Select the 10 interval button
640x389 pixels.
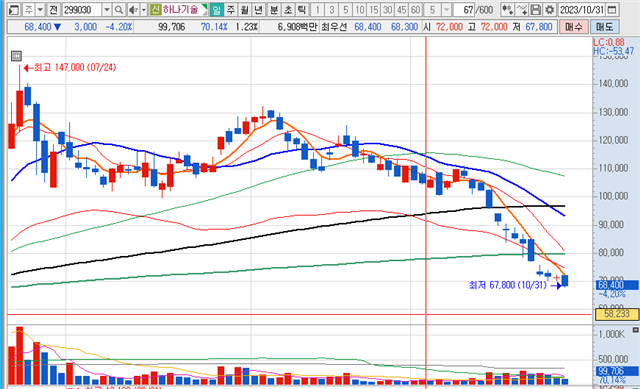pos(360,9)
